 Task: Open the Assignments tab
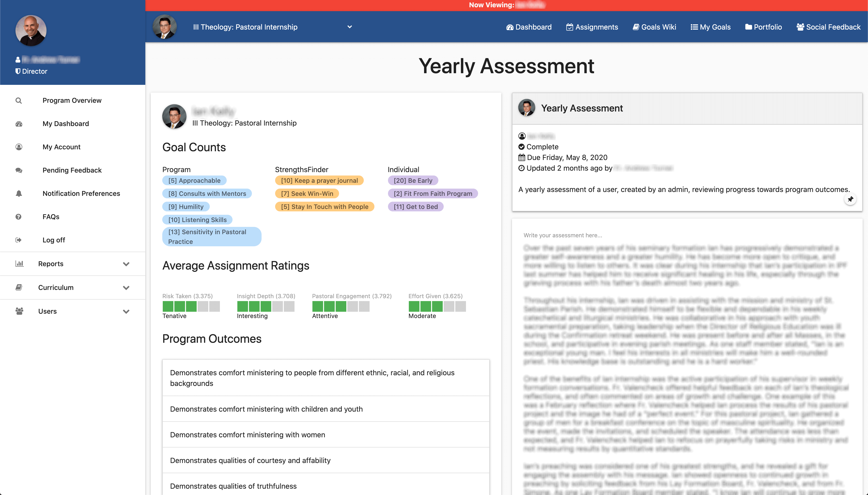pos(592,27)
